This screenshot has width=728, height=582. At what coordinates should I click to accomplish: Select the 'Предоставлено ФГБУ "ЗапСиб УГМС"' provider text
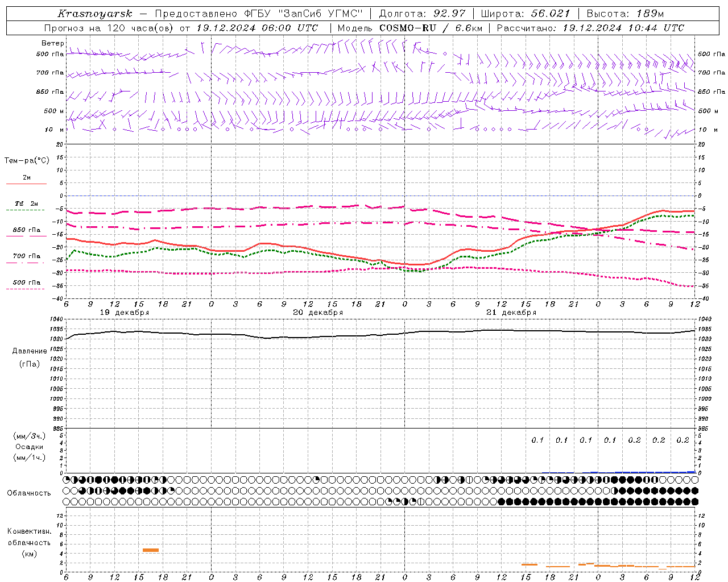pyautogui.click(x=260, y=14)
